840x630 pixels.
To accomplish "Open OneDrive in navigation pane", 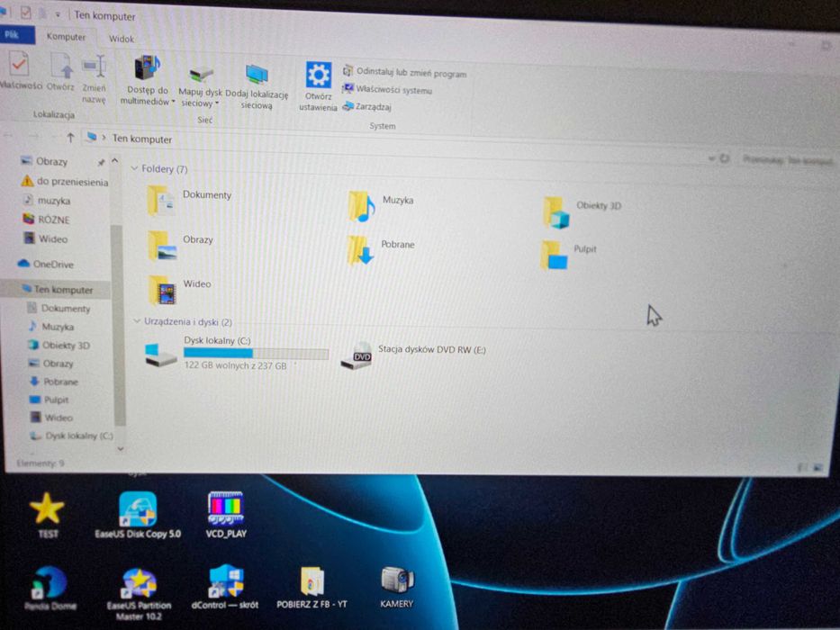I will (52, 264).
